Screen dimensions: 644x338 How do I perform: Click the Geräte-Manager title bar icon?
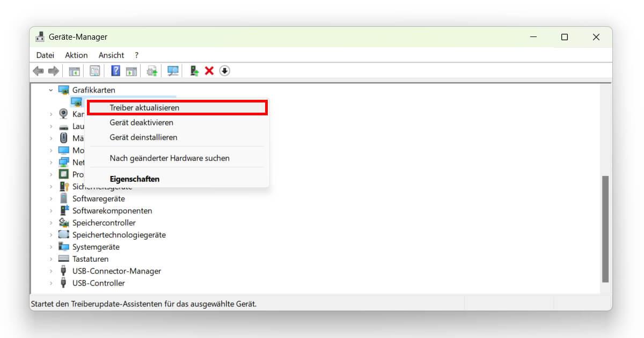click(x=40, y=36)
